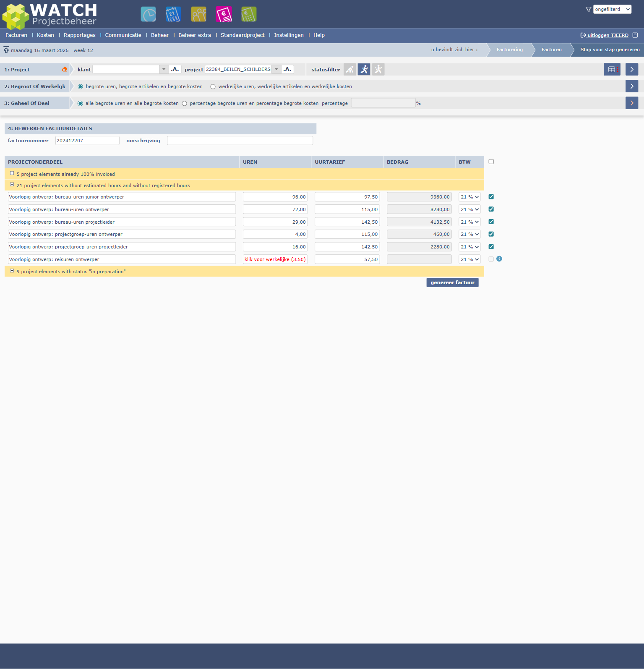Select percentage begrote uren radio button

(x=185, y=104)
